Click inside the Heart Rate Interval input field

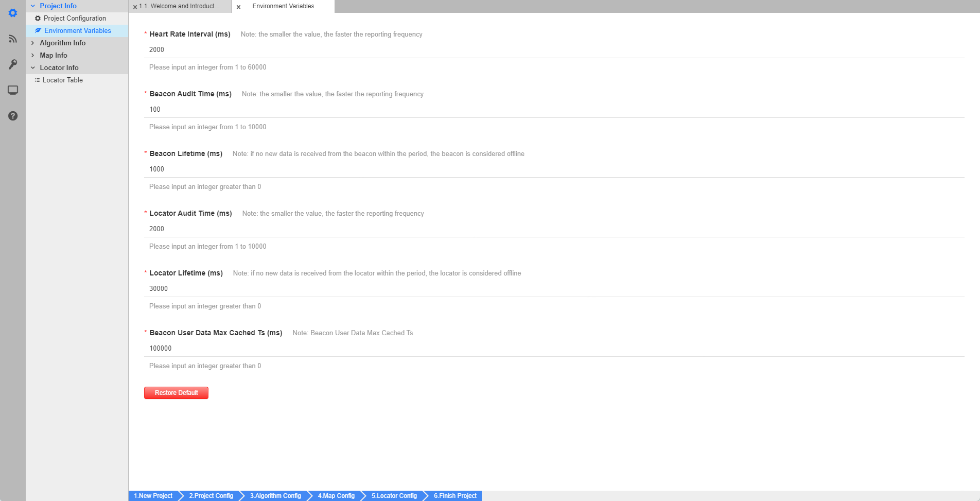(360, 49)
